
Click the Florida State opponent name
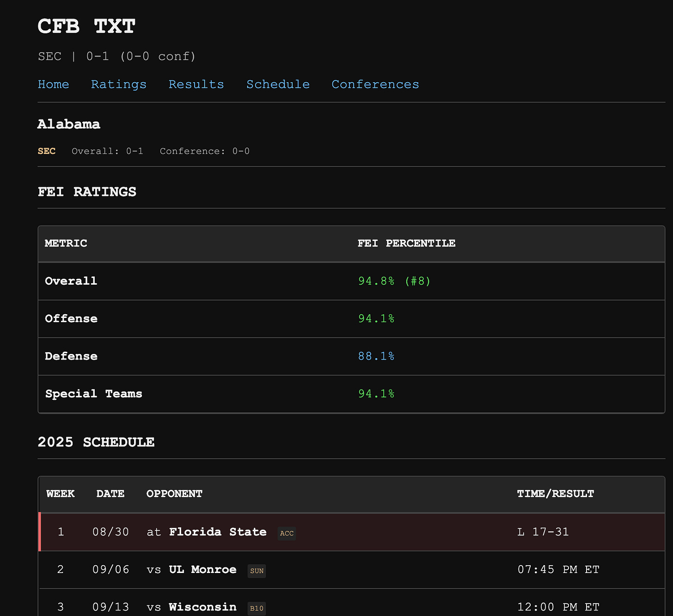218,532
